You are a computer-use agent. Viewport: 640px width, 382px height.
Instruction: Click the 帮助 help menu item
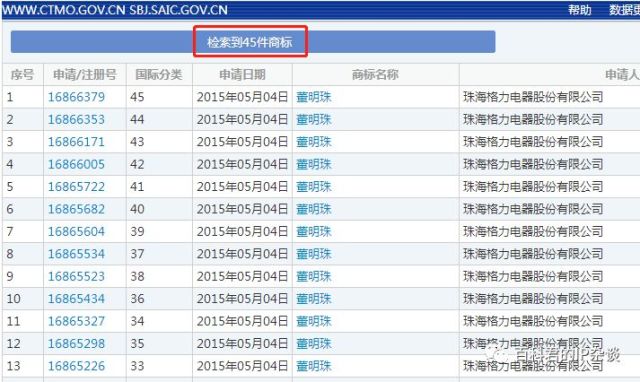tap(580, 10)
